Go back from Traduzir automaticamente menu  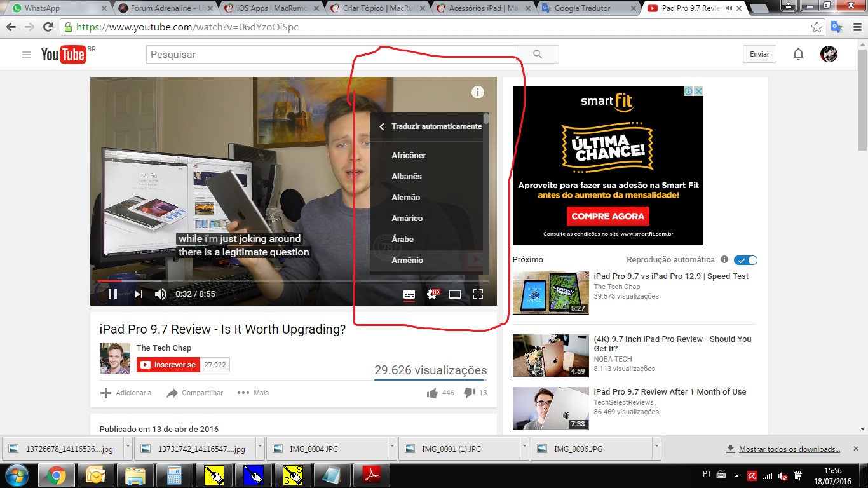(382, 126)
